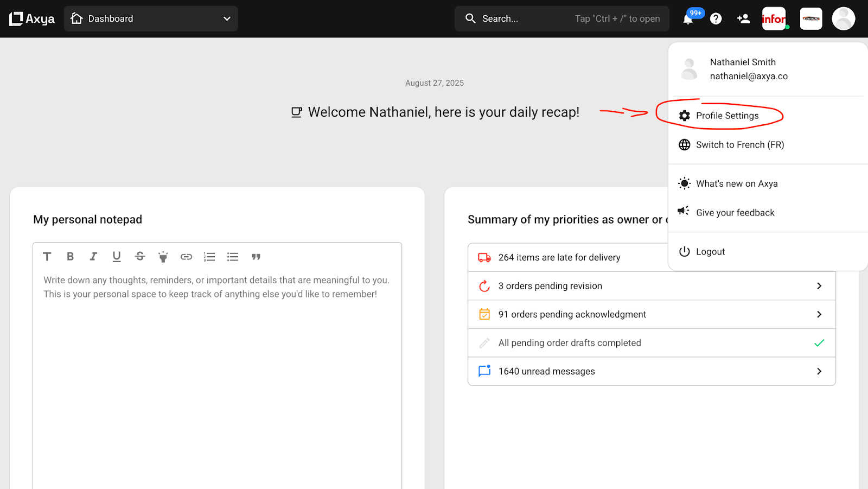Click the bold formatting icon in notepad

70,257
